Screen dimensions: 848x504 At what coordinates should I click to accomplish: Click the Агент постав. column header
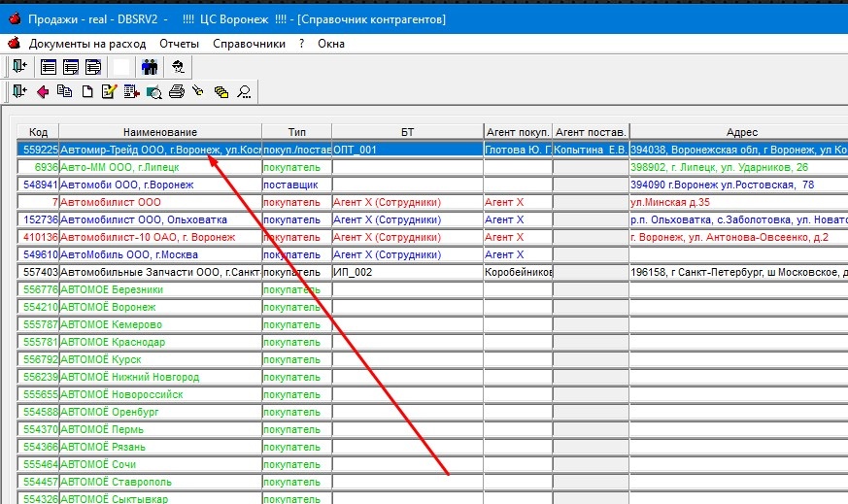[591, 132]
